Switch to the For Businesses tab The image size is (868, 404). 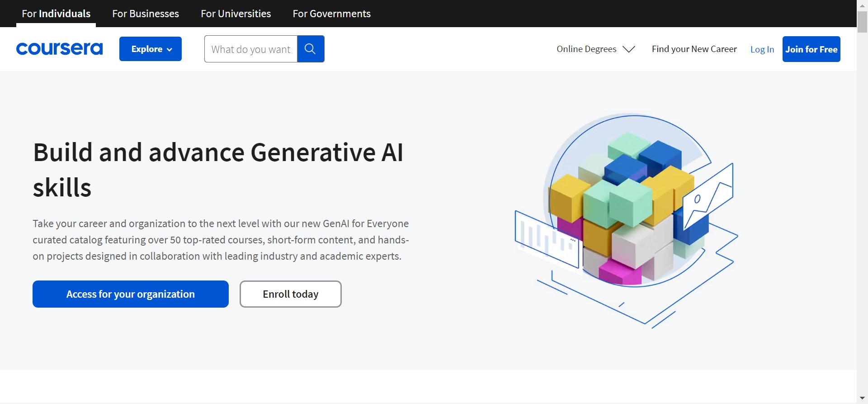pyautogui.click(x=146, y=14)
